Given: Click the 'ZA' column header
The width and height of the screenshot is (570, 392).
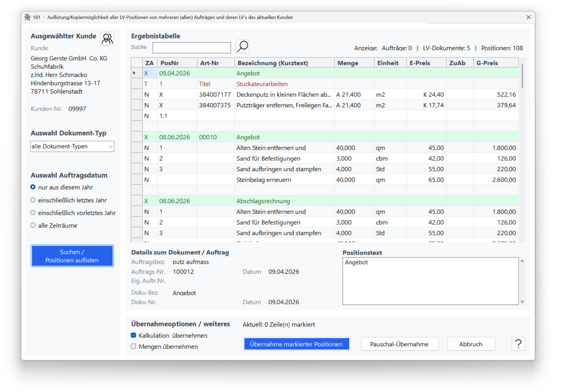Looking at the screenshot, I should 150,63.
